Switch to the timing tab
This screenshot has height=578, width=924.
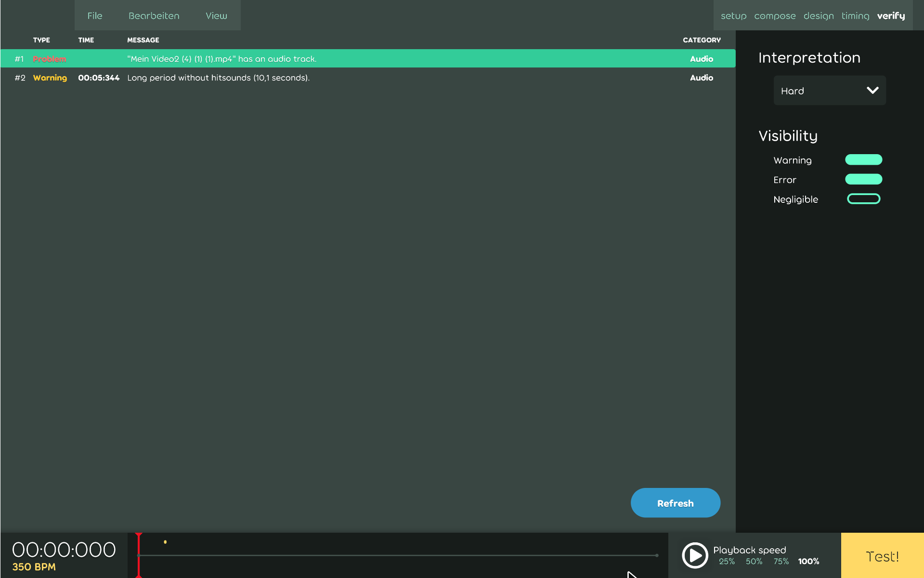tap(855, 15)
